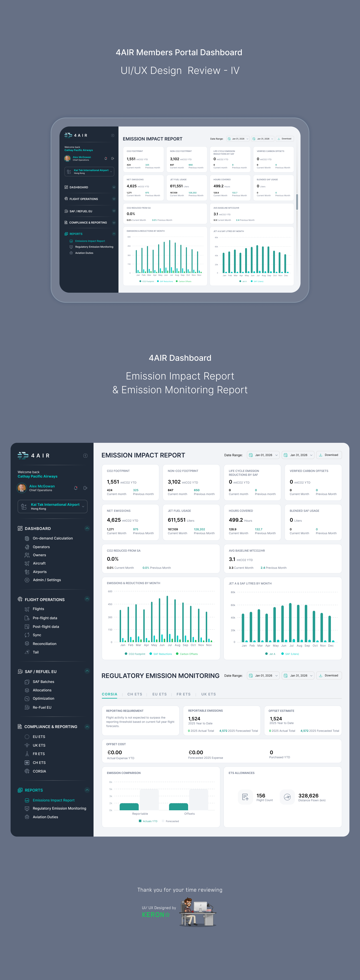The image size is (360, 980).
Task: Click the Reconciliation layers icon in sidebar
Action: click(x=27, y=644)
